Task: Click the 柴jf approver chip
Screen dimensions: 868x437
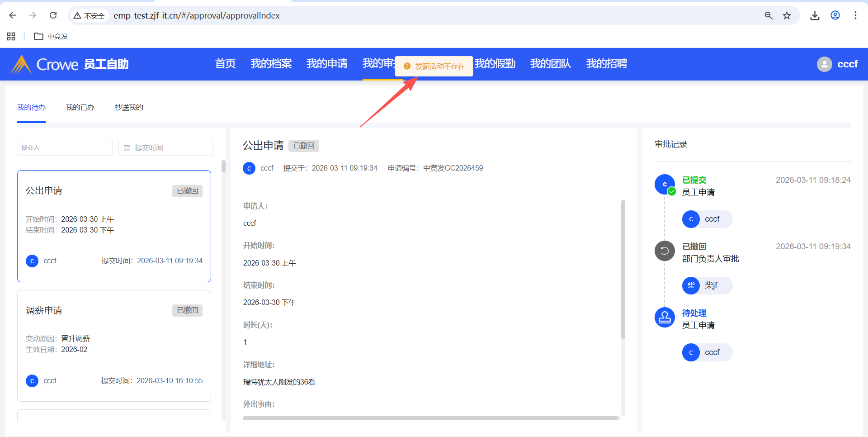Action: 707,286
